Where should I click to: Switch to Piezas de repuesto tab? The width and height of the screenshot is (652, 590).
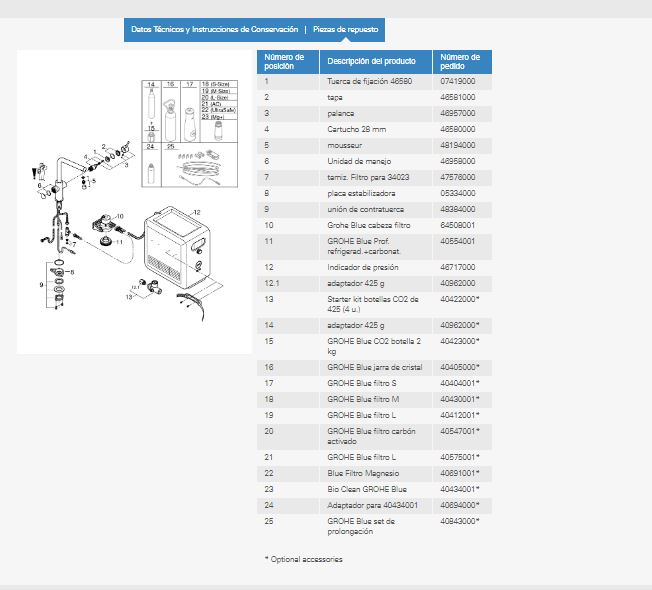click(x=346, y=30)
